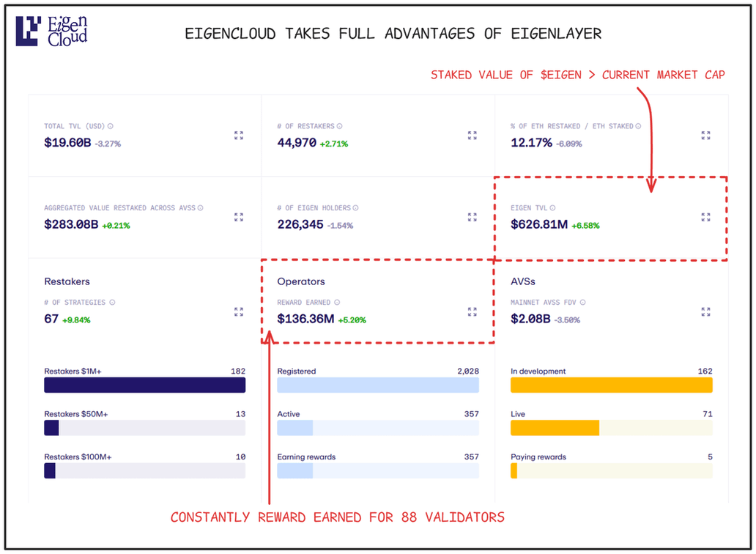The image size is (756, 554).
Task: Expand the # of Strategies card
Action: (239, 312)
